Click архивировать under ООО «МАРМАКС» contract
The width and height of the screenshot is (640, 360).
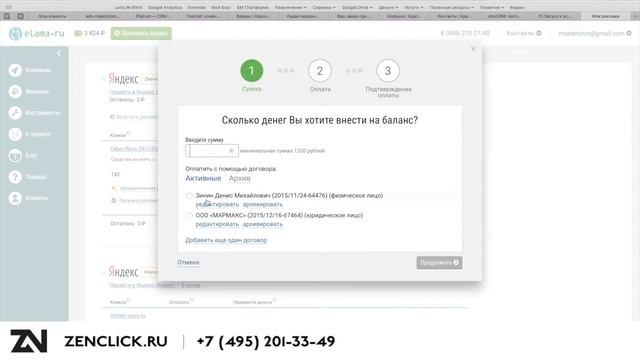[x=263, y=224]
